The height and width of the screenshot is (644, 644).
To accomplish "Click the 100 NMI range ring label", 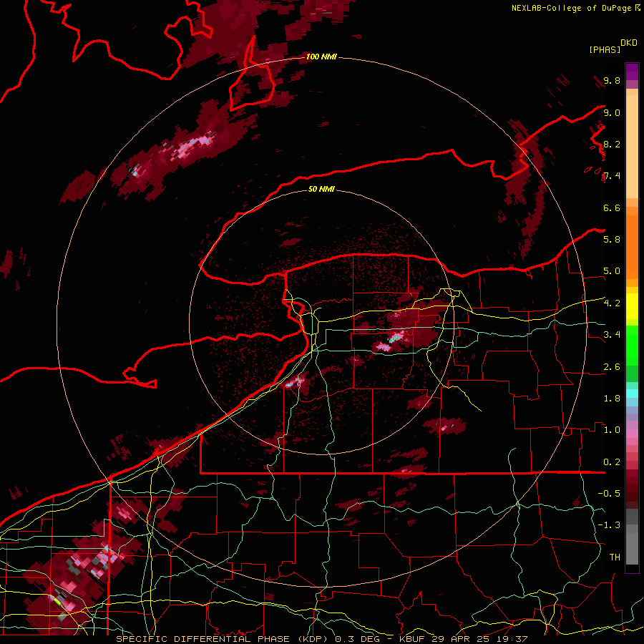I will click(x=321, y=57).
